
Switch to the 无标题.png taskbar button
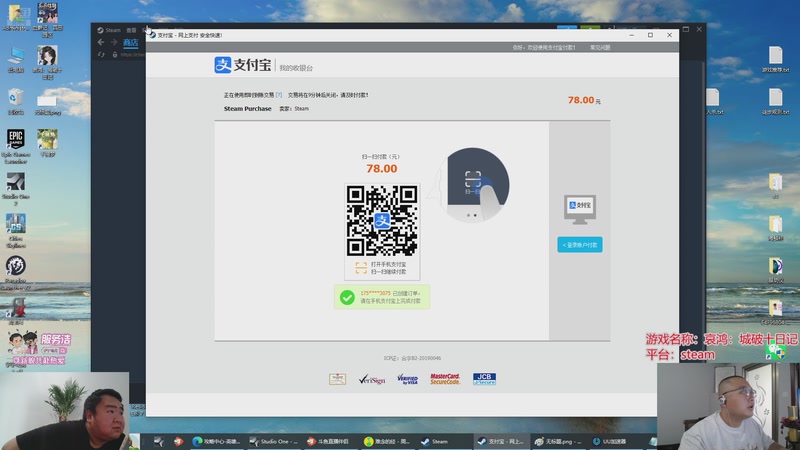558,441
